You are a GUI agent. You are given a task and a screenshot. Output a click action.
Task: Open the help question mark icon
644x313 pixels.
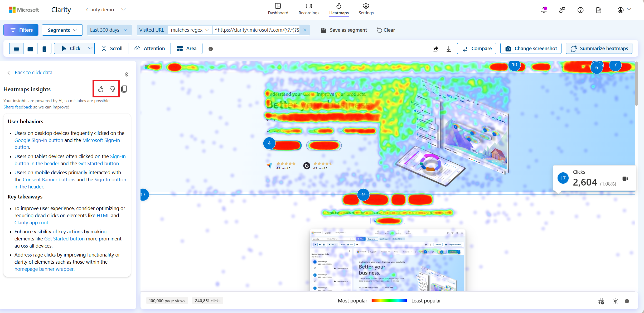click(x=580, y=10)
